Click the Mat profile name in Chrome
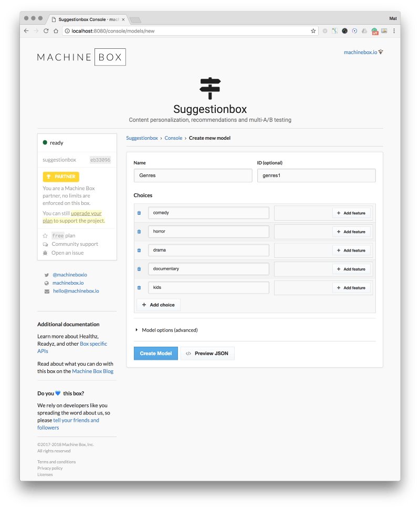 pyautogui.click(x=393, y=18)
